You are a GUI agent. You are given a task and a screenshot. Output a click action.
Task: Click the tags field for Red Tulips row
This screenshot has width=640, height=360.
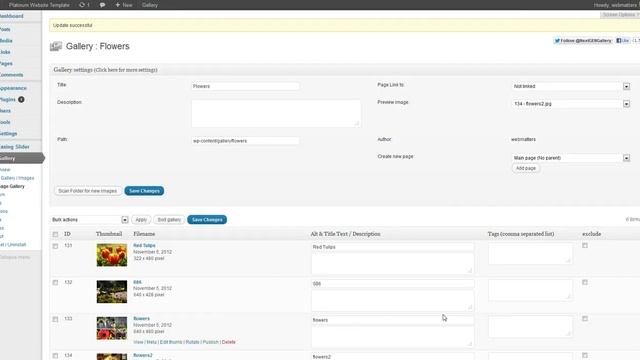pos(530,253)
